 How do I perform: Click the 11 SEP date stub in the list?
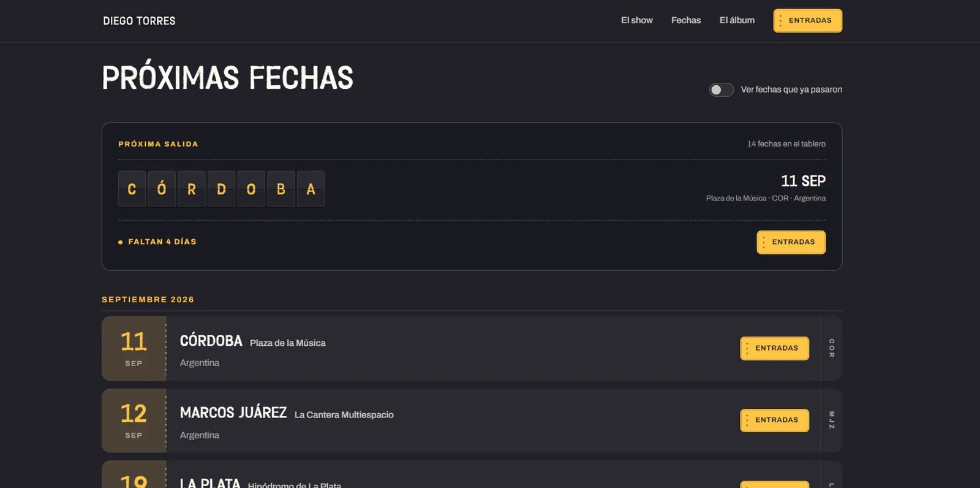pyautogui.click(x=134, y=348)
